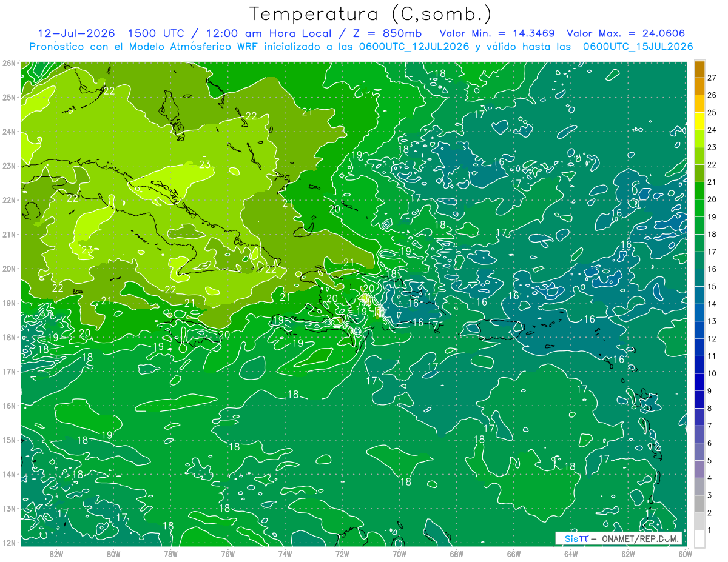
Task: Click the "14N" latitude axis label
Action: pyautogui.click(x=8, y=474)
